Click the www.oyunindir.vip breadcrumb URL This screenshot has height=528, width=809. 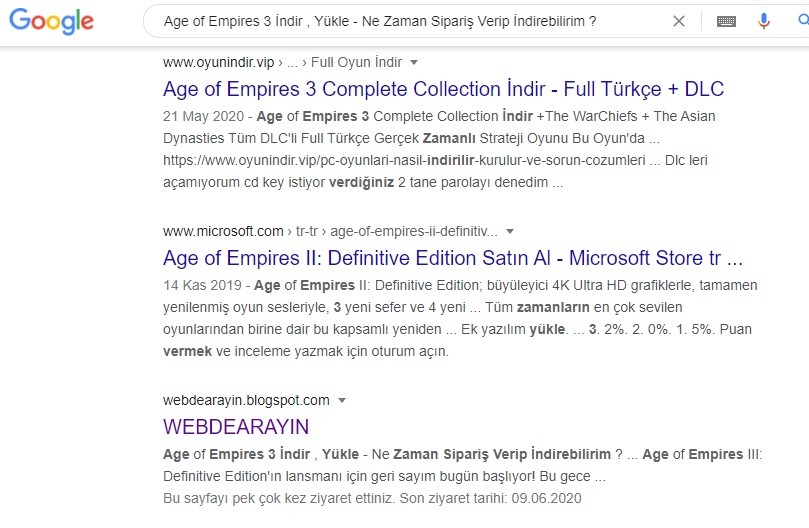(x=219, y=62)
